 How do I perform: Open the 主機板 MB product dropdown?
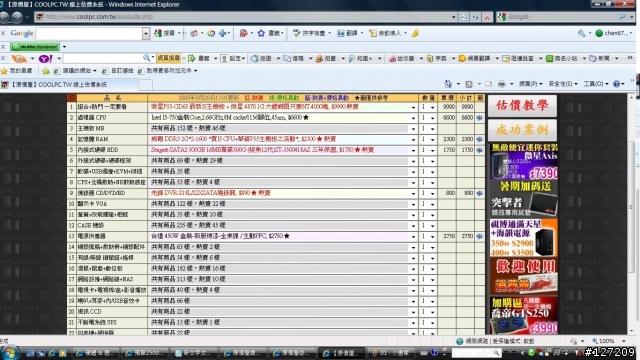pos(413,129)
